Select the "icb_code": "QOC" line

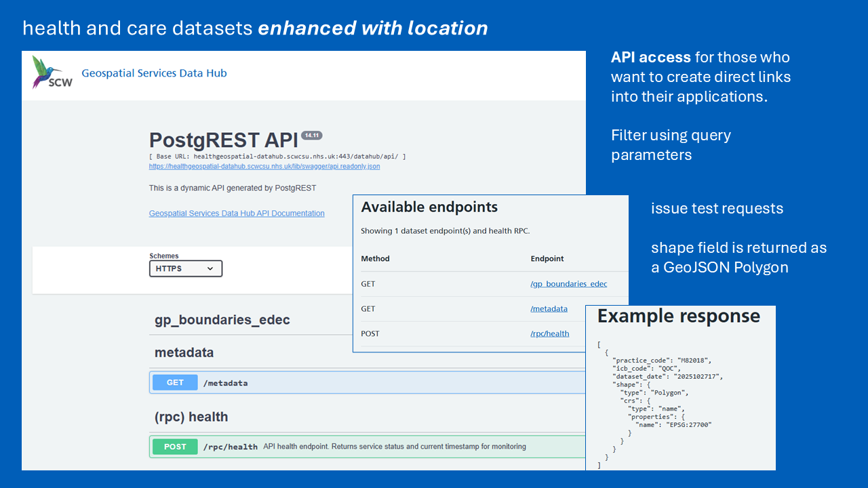point(646,368)
